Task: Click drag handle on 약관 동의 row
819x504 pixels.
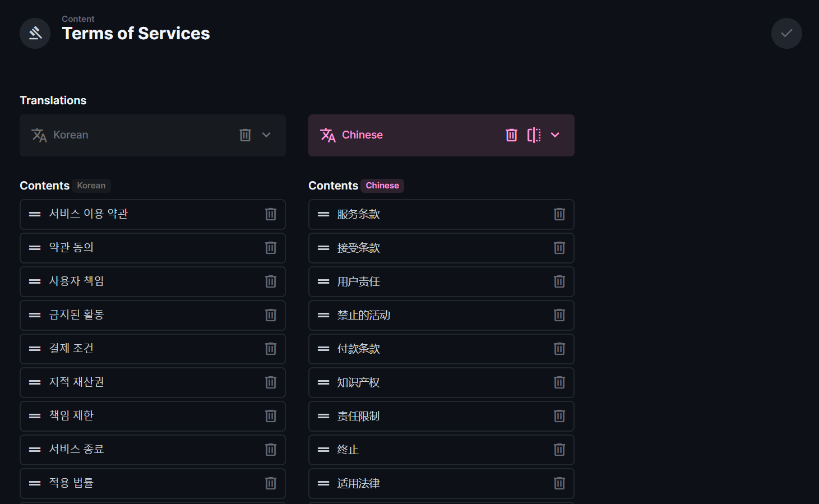Action: 35,248
